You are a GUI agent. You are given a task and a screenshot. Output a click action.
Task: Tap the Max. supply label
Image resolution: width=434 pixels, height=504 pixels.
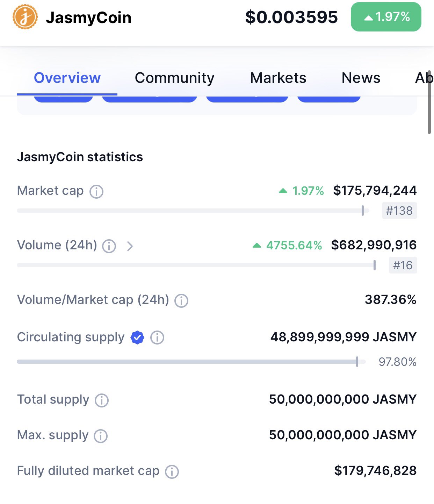tap(53, 435)
